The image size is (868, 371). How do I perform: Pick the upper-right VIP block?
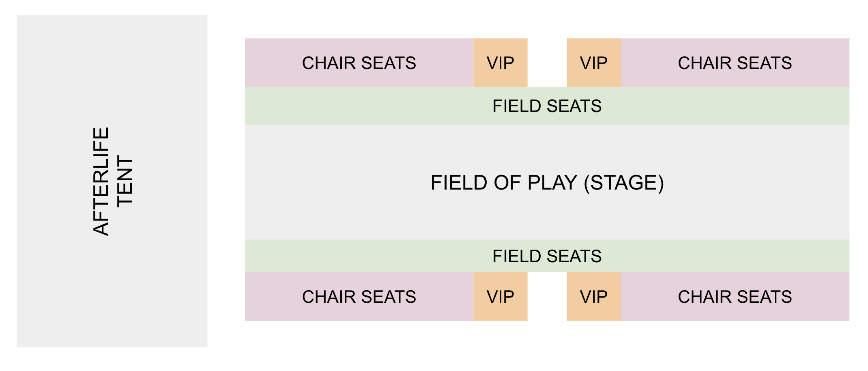594,63
